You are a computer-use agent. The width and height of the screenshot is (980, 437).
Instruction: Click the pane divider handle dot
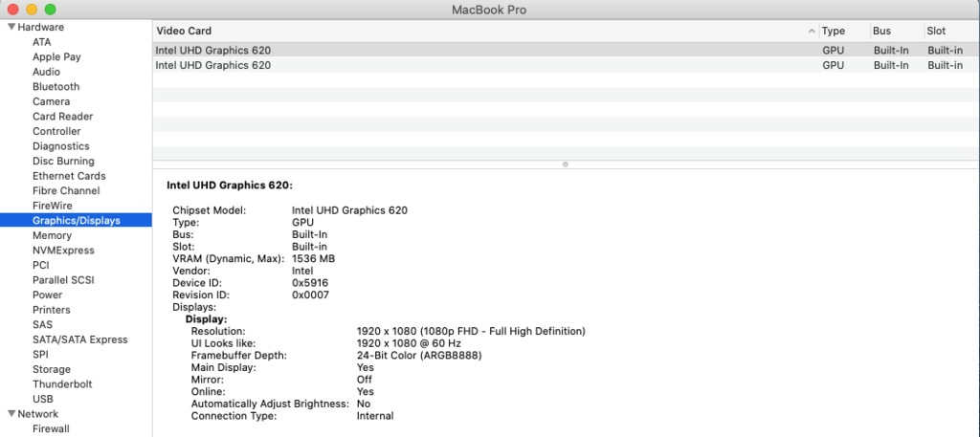tap(566, 164)
